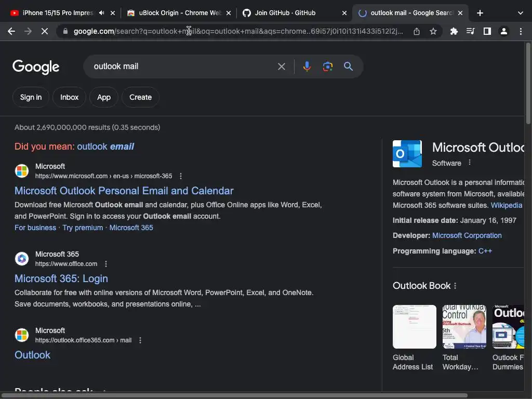Open the Microsoft 365: Login result
Viewport: 532px width, 399px height.
click(x=61, y=278)
